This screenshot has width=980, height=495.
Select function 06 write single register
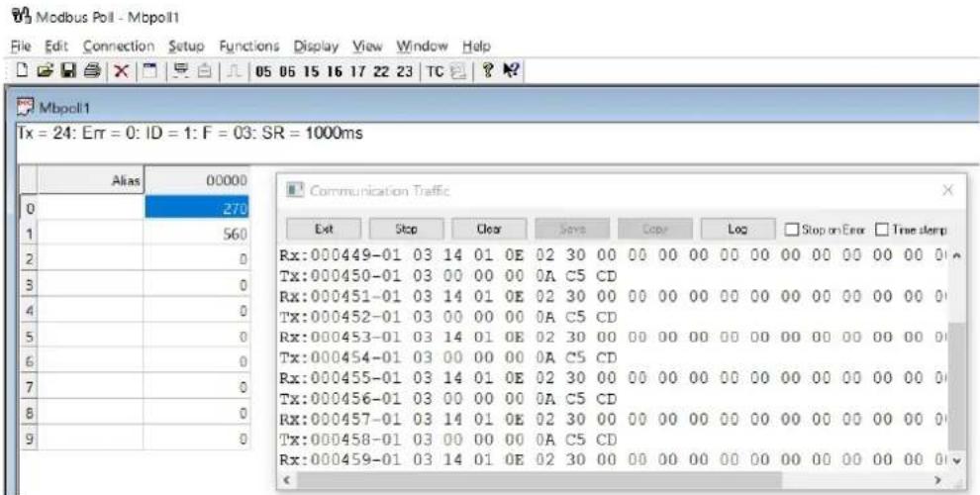pos(287,72)
